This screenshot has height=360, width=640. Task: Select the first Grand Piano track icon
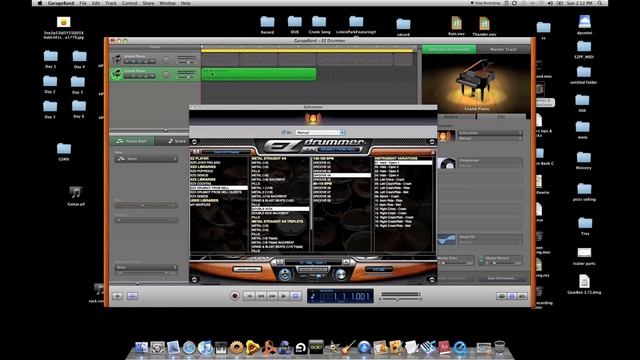(117, 60)
